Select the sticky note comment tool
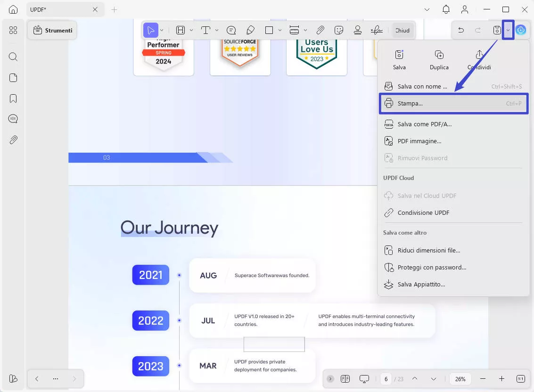The image size is (534, 392). pos(231,30)
